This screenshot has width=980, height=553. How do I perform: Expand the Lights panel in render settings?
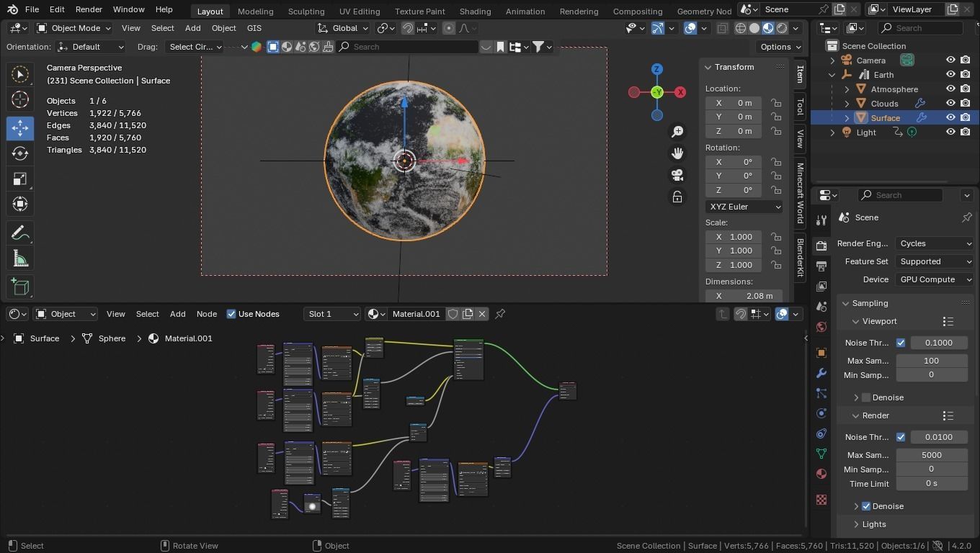point(873,524)
